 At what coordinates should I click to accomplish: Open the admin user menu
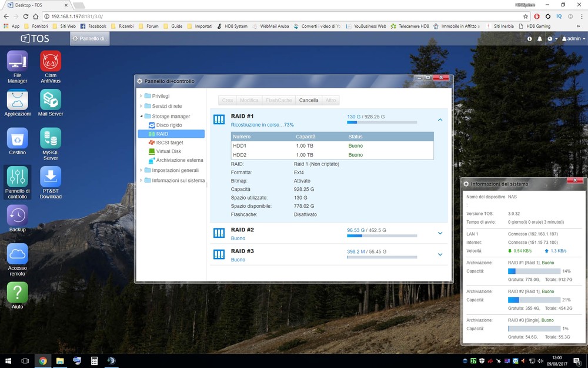[x=572, y=39]
